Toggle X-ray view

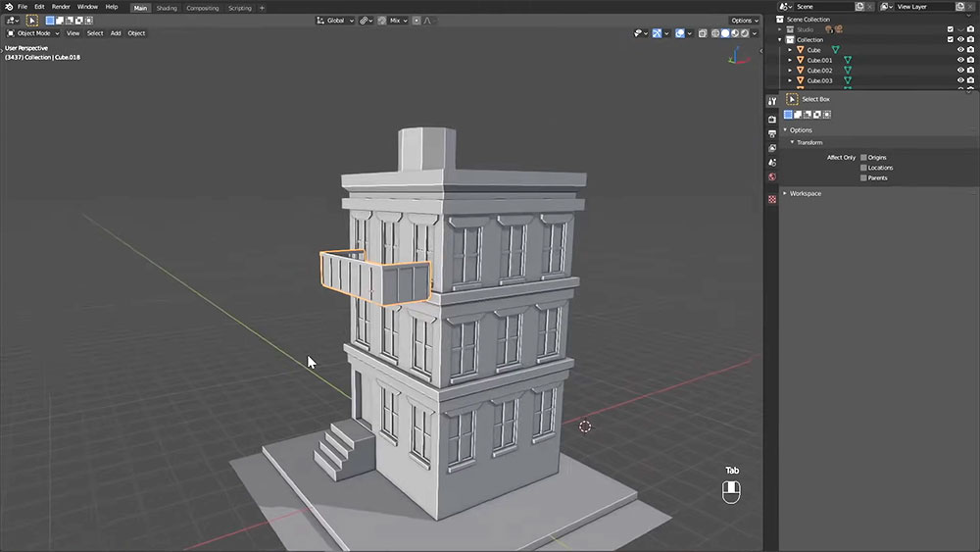tap(703, 33)
